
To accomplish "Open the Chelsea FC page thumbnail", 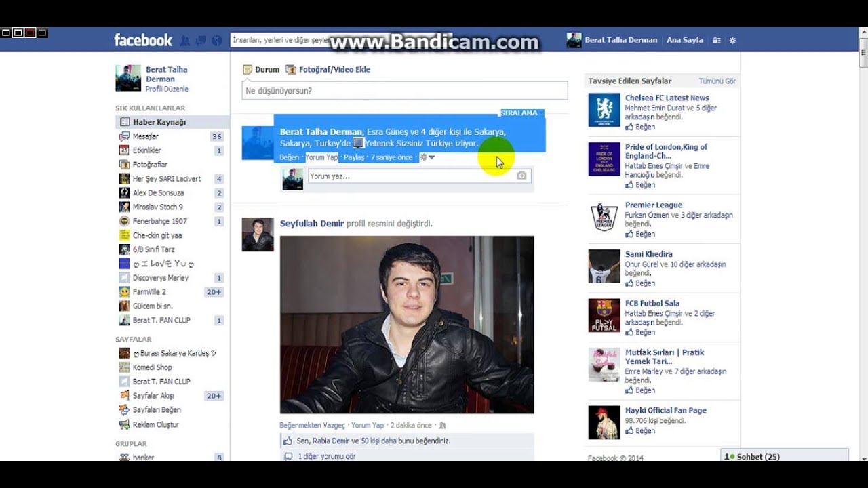I will tap(604, 110).
